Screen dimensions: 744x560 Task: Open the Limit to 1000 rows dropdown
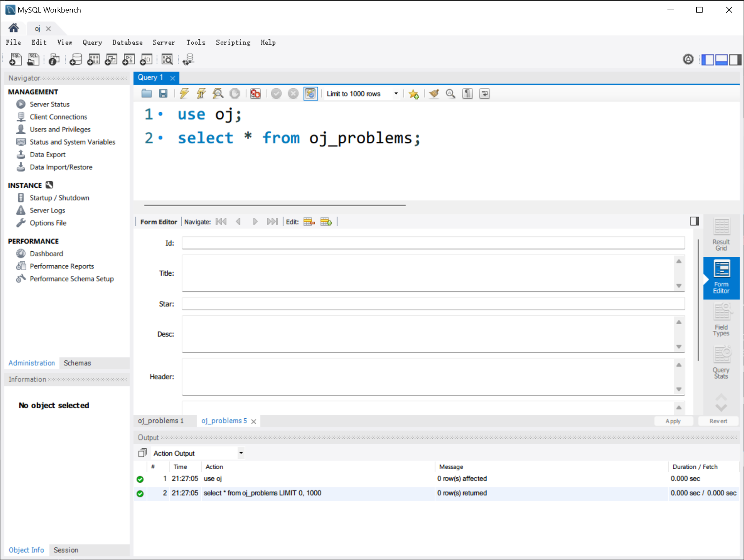click(362, 94)
